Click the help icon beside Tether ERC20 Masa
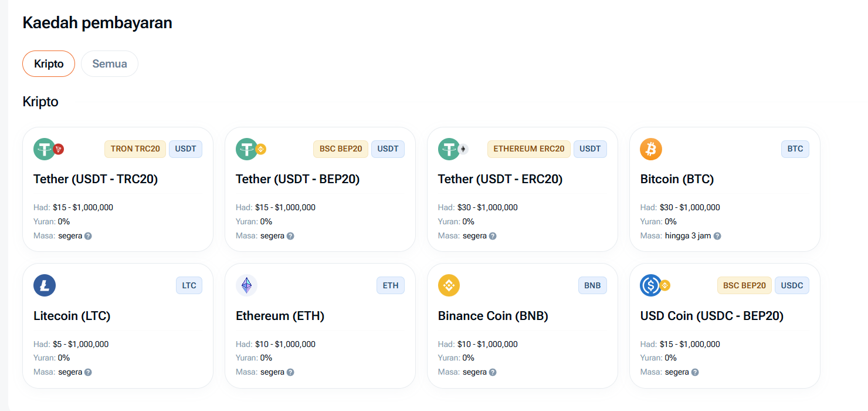 tap(493, 236)
